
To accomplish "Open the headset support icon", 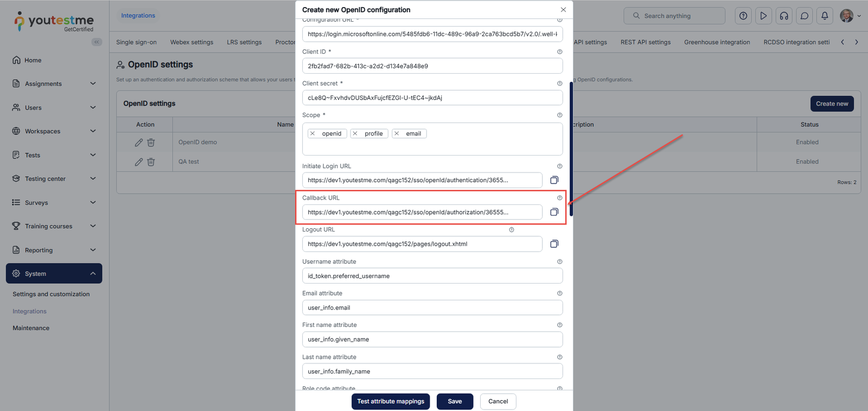I will tap(784, 16).
